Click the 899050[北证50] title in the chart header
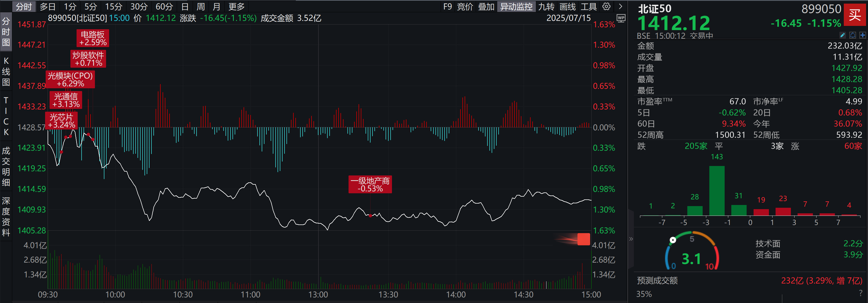Viewport: 868px width, 303px height. click(x=77, y=18)
